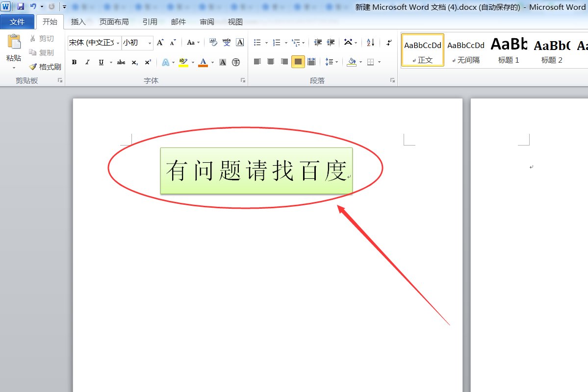
Task: Click the Asian Layout icon
Action: [348, 42]
